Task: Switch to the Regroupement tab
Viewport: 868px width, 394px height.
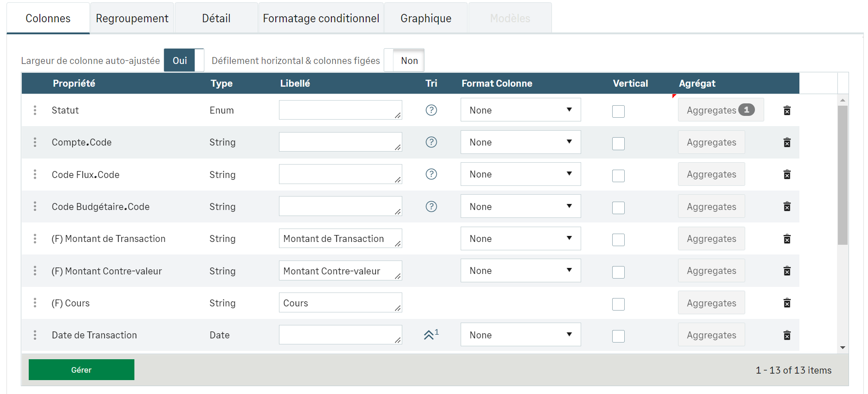Action: (x=132, y=18)
